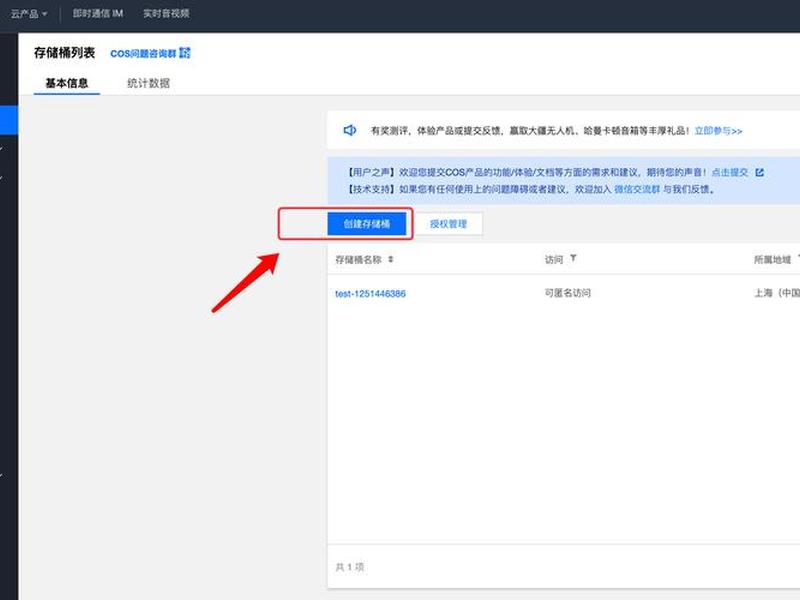Open bucket test-1251446386
The image size is (800, 600).
[370, 293]
